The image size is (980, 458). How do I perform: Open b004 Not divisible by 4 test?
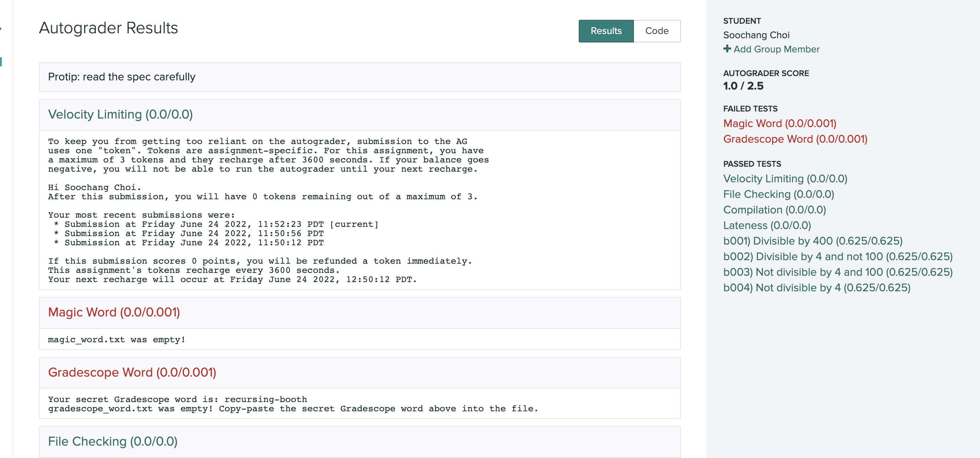point(816,288)
